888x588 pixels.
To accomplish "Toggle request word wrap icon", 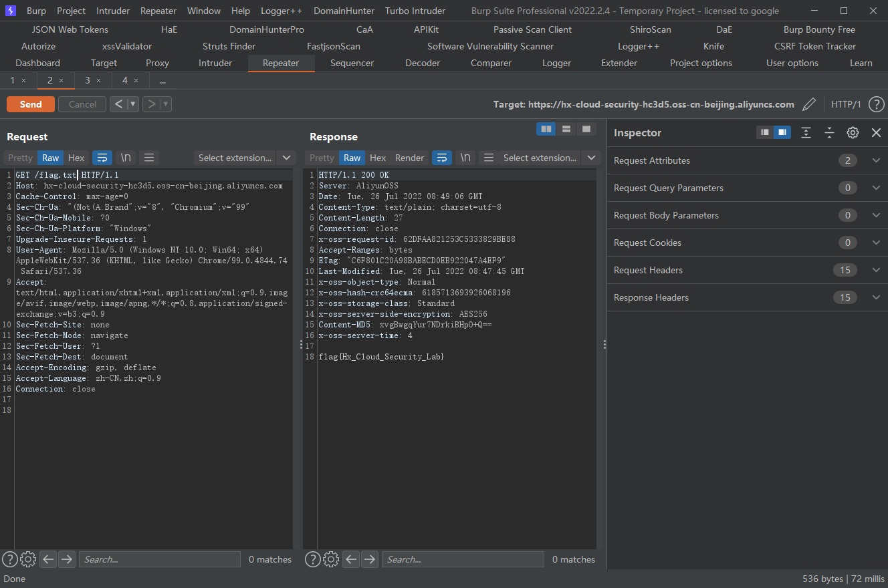I will (102, 158).
